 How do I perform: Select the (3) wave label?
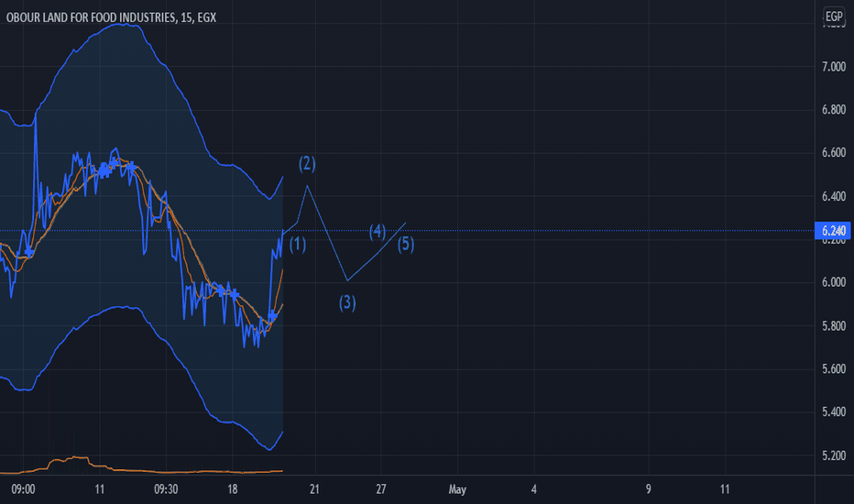click(347, 302)
